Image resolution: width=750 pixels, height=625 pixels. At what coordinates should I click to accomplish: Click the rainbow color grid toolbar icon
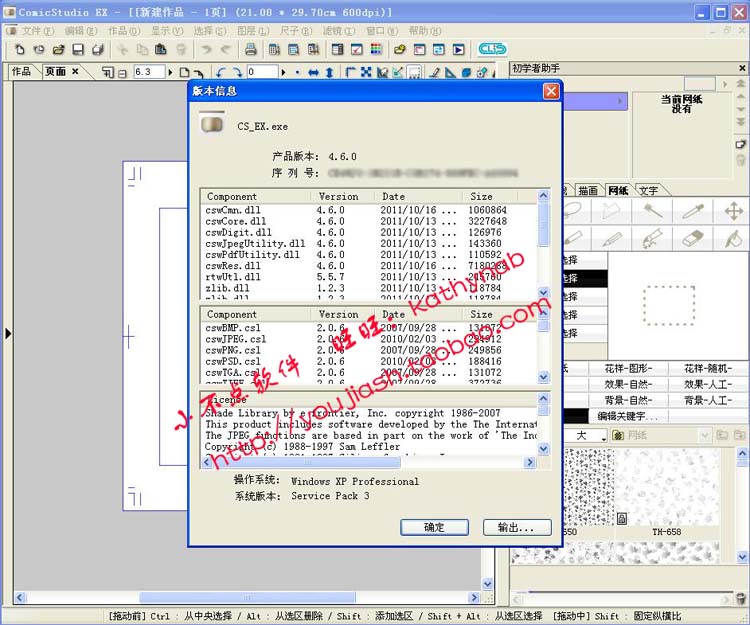[376, 49]
